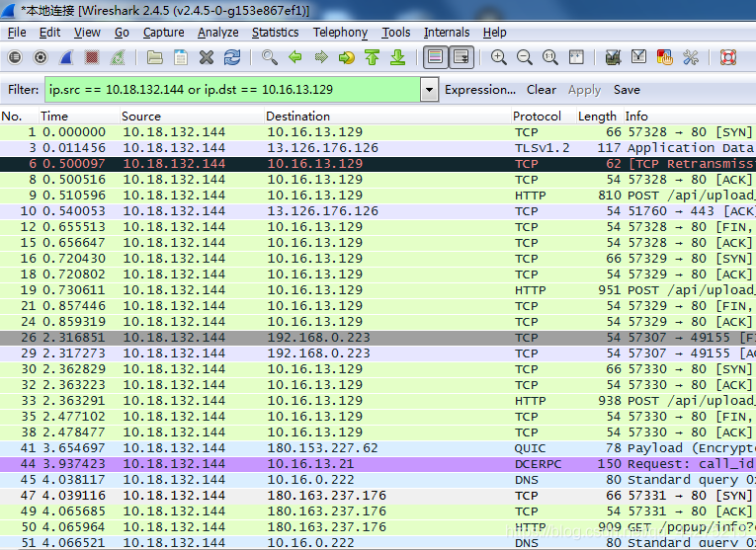Stop the running capture
The width and height of the screenshot is (756, 550).
(92, 58)
